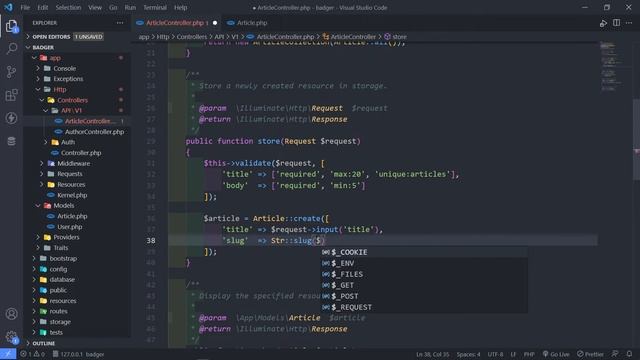Select $_GET suggestion
This screenshot has height=360, width=640.
point(424,285)
